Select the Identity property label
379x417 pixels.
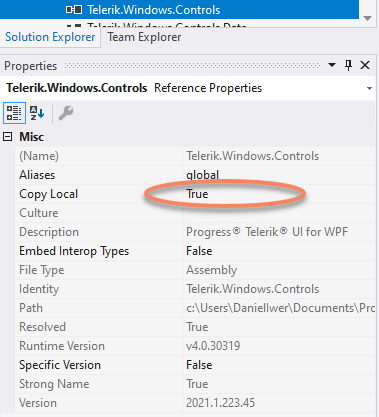coord(39,289)
